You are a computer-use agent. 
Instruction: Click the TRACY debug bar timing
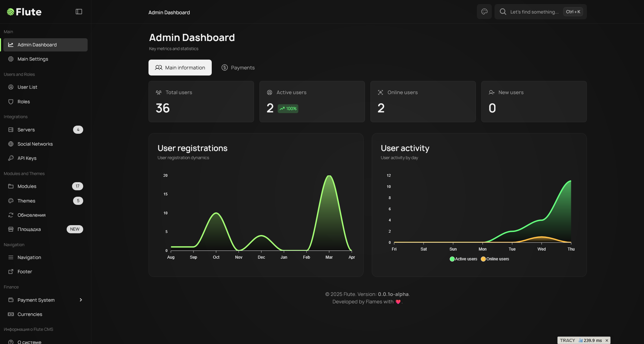(590, 340)
